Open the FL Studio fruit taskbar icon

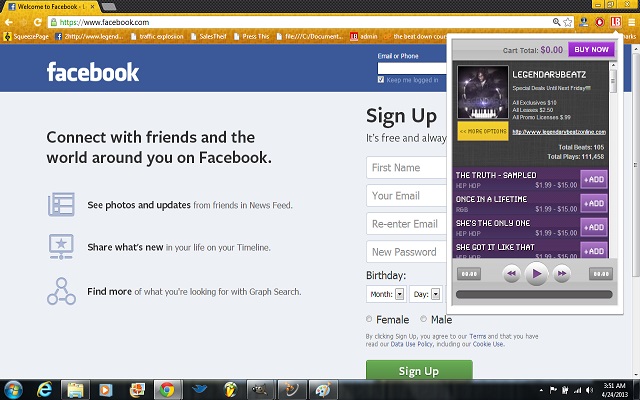coord(231,389)
